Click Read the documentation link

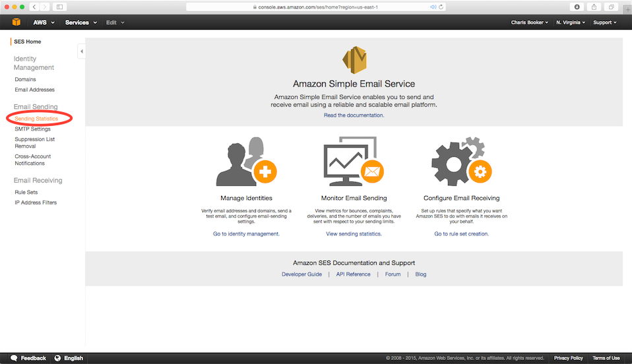click(x=354, y=115)
